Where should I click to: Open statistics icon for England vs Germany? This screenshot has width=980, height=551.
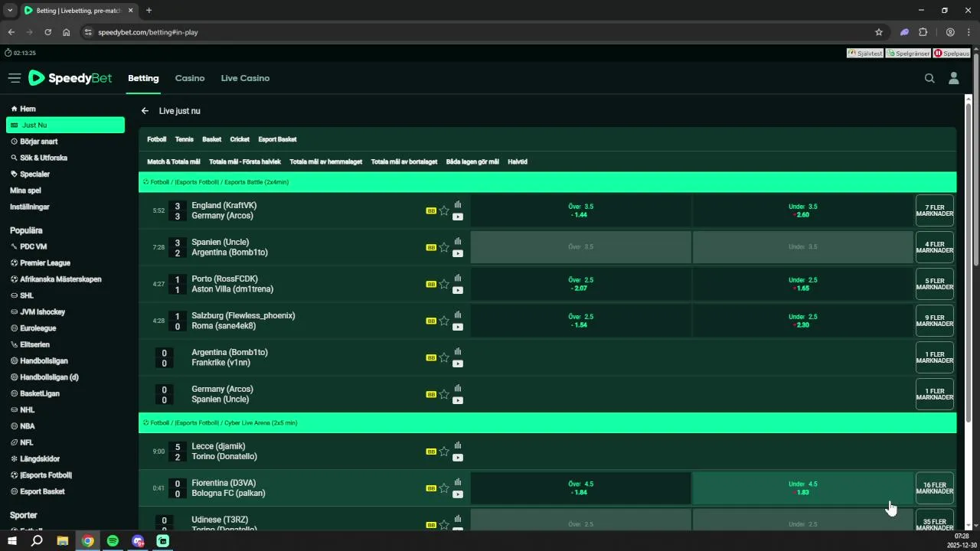458,204
